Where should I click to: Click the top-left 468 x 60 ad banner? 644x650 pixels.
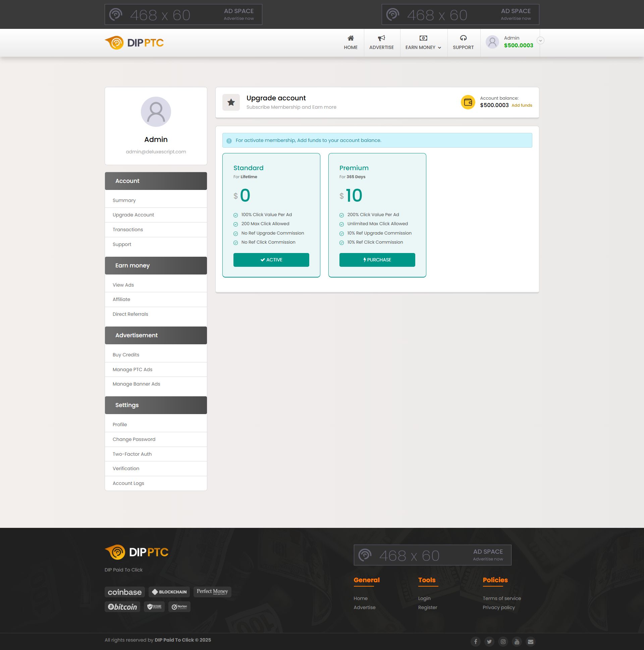(x=183, y=14)
